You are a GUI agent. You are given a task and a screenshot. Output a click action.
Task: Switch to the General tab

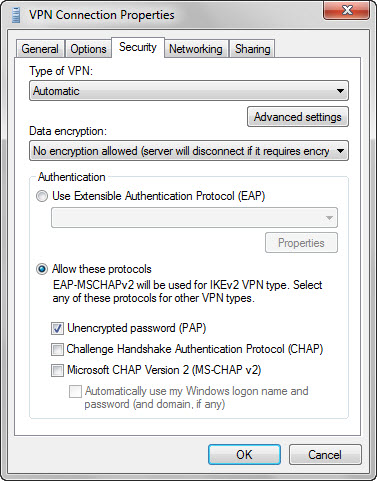tap(40, 49)
